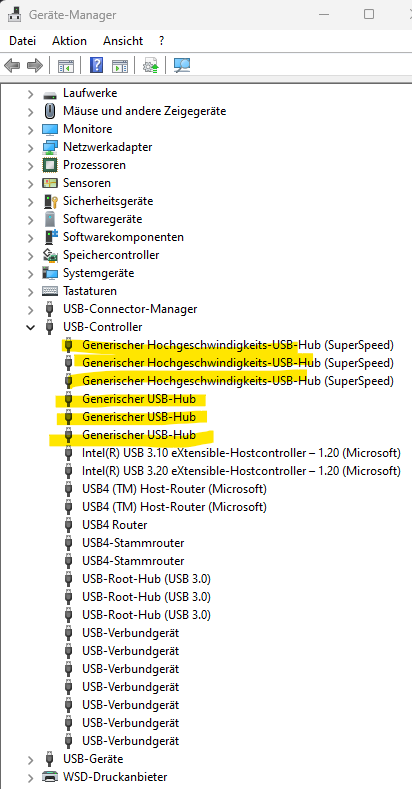Click the Scan for hardware changes monitor icon
The width and height of the screenshot is (412, 789).
[x=181, y=65]
